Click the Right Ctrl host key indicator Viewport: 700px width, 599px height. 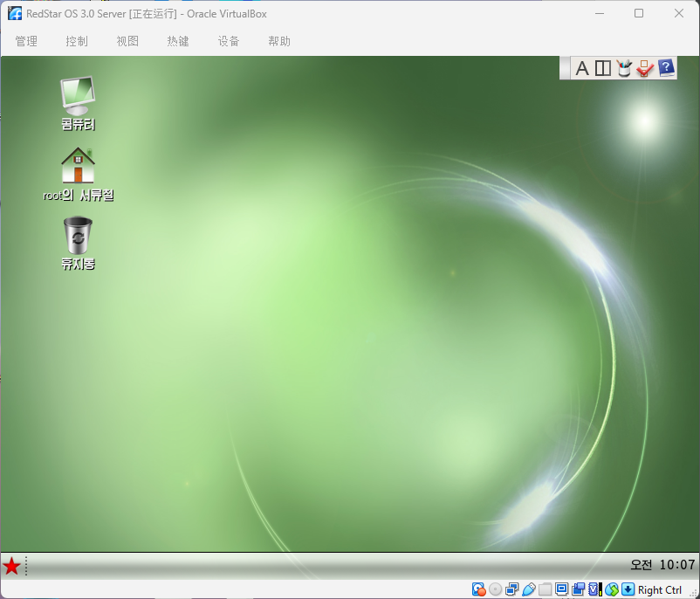click(659, 589)
